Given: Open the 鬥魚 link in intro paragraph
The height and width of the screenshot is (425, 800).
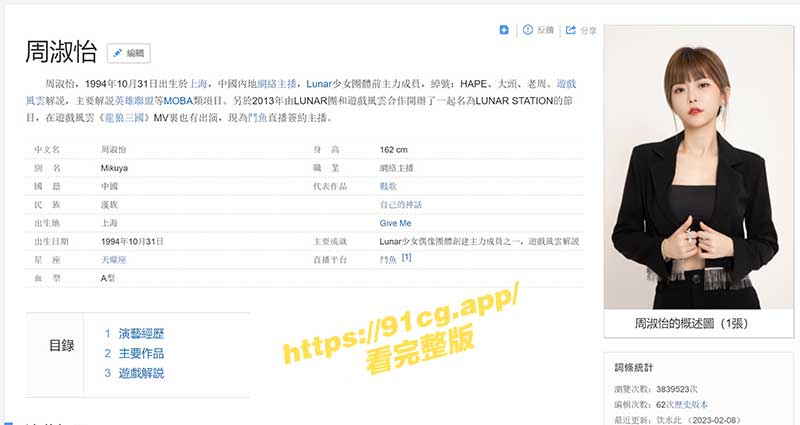Looking at the screenshot, I should point(258,118).
